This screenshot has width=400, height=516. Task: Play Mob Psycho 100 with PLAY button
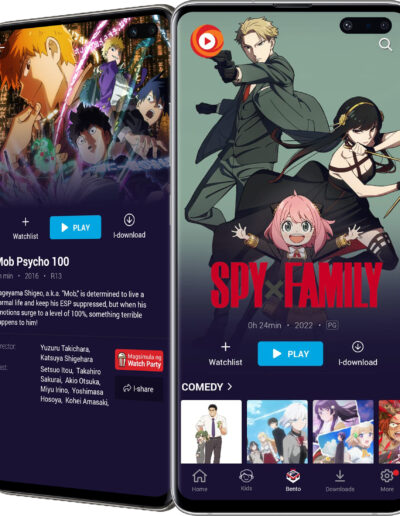coord(75,227)
